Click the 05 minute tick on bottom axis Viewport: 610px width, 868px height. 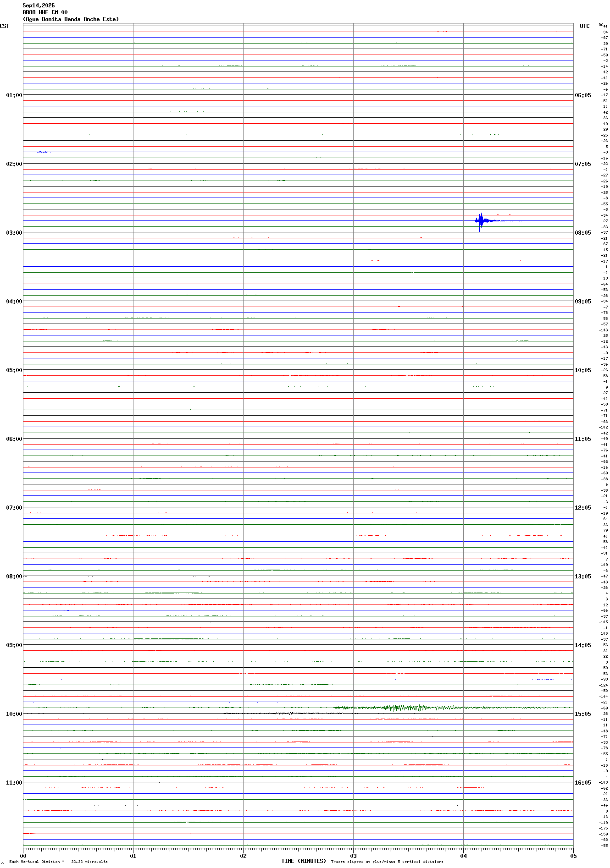point(573,856)
